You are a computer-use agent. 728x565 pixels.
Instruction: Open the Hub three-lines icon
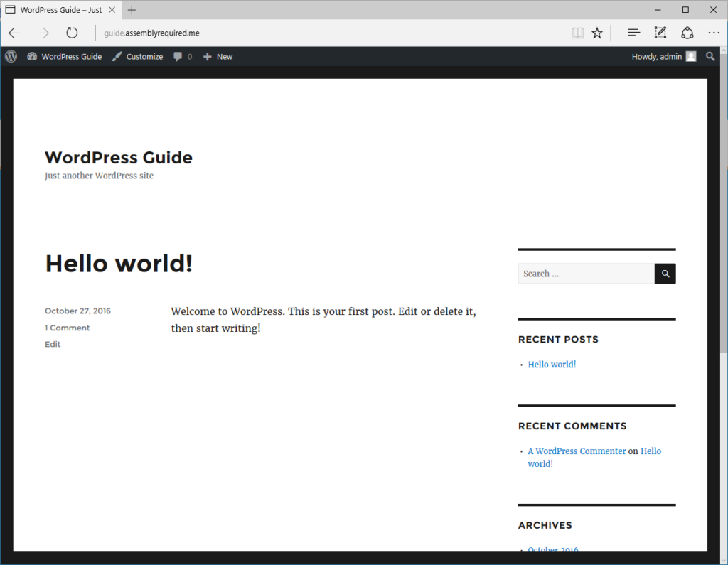633,33
